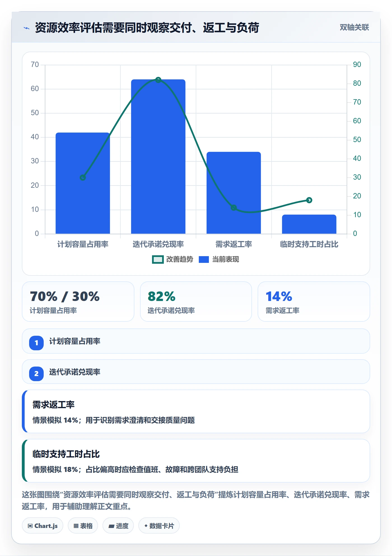Image resolution: width=392 pixels, height=556 pixels.
Task: Toggle the 改善趋势 legend item
Action: coord(172,260)
